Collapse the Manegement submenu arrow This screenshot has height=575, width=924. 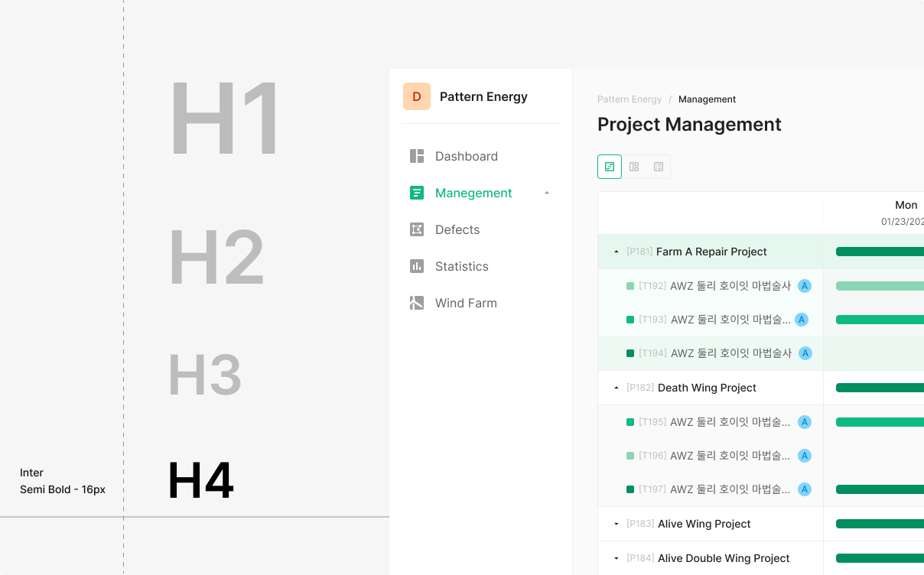tap(546, 193)
